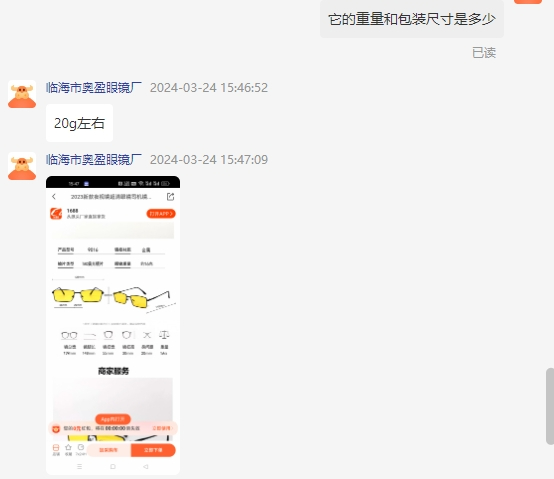554x479 pixels.
Task: Click the star favorite icon in screenshot bottom bar
Action: [x=69, y=448]
